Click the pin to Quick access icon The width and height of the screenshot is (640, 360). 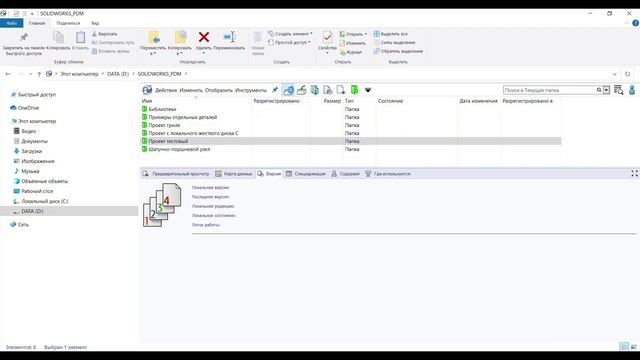point(24,37)
